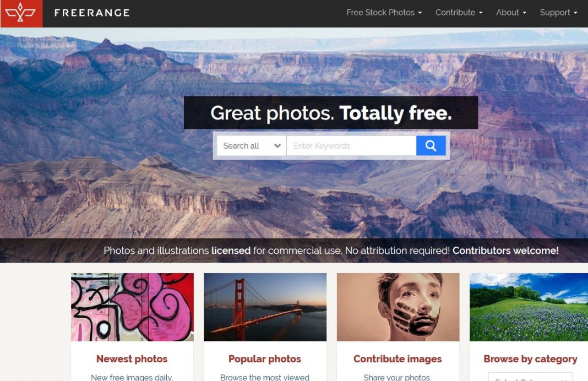The image size is (588, 381).
Task: Expand the Contribute menu
Action: tap(459, 13)
